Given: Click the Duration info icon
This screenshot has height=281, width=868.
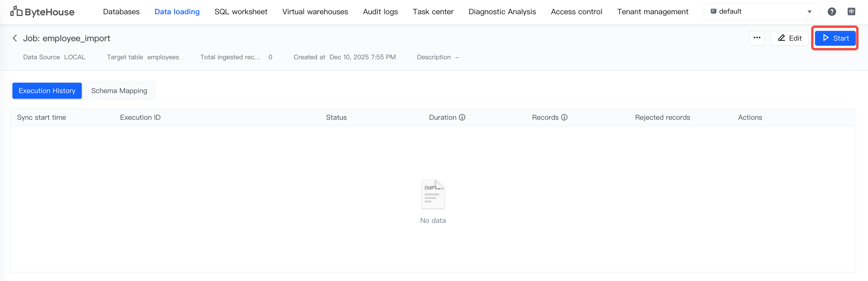Looking at the screenshot, I should [462, 117].
